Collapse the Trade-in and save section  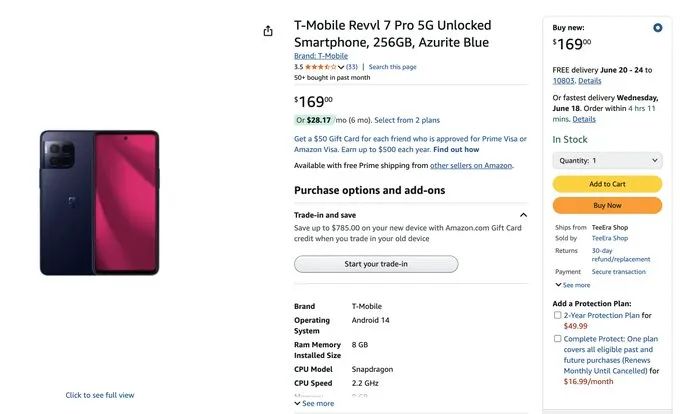click(523, 215)
